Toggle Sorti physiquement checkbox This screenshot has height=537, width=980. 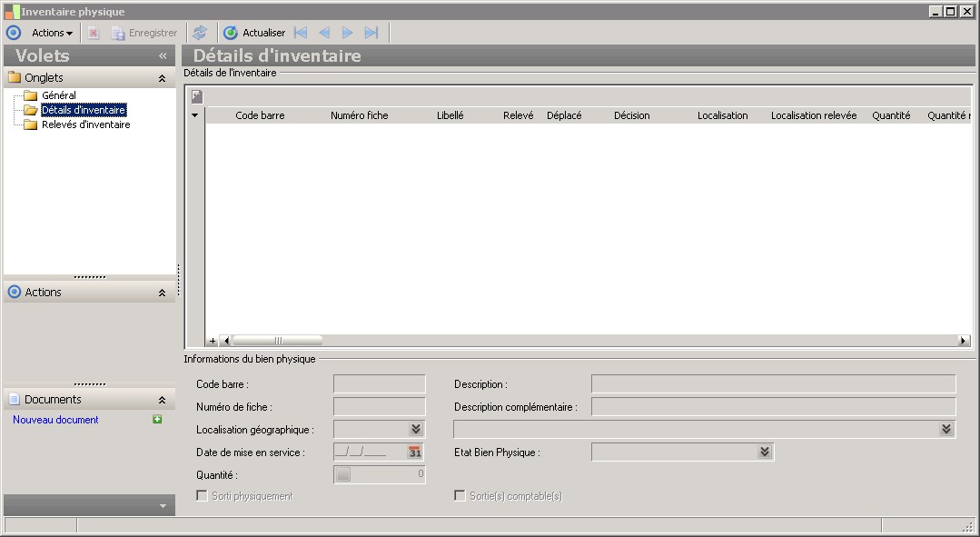point(202,496)
